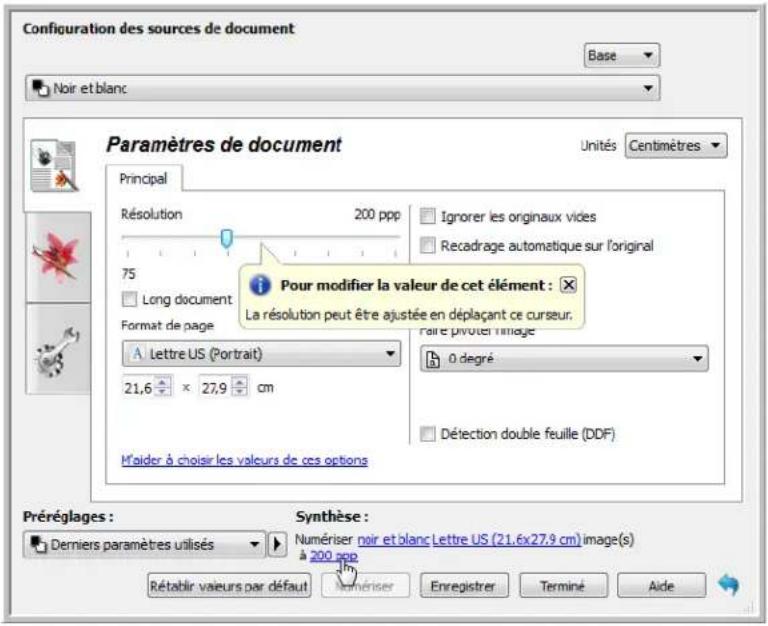768x626 pixels.
Task: Tick the Long document checkbox
Action: click(x=129, y=299)
